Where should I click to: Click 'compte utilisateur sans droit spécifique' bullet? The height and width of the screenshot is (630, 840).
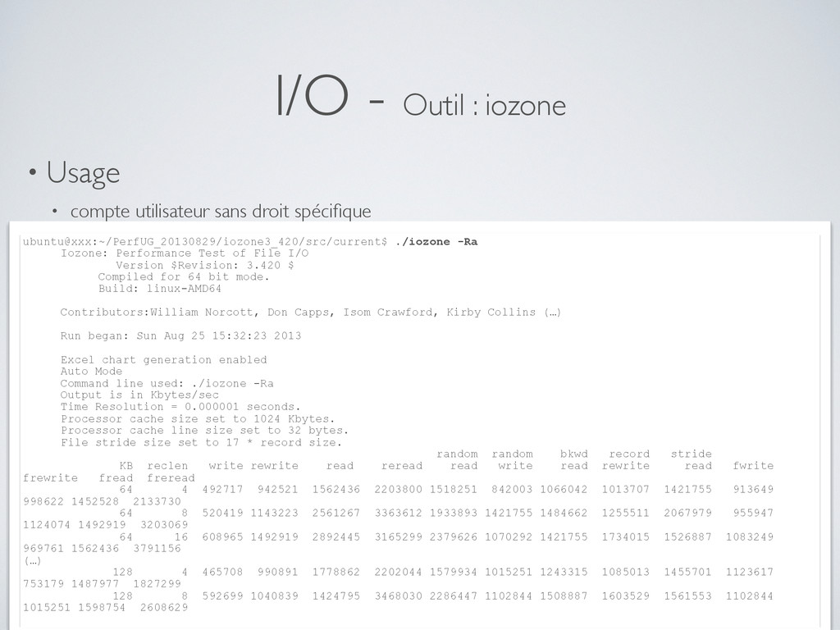(221, 211)
